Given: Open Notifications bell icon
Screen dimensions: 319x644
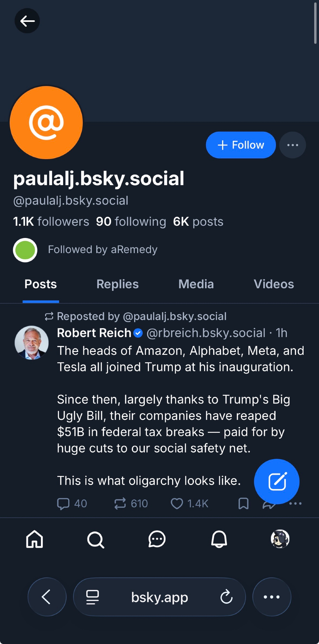Looking at the screenshot, I should tap(219, 539).
